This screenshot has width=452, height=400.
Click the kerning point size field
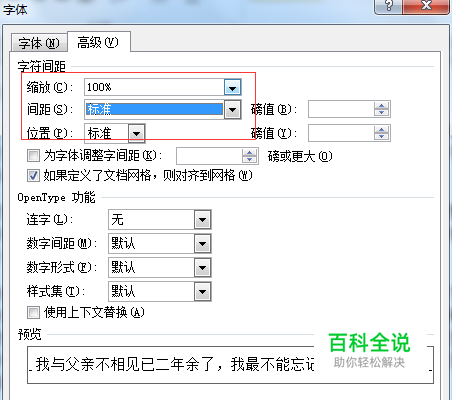pos(209,156)
